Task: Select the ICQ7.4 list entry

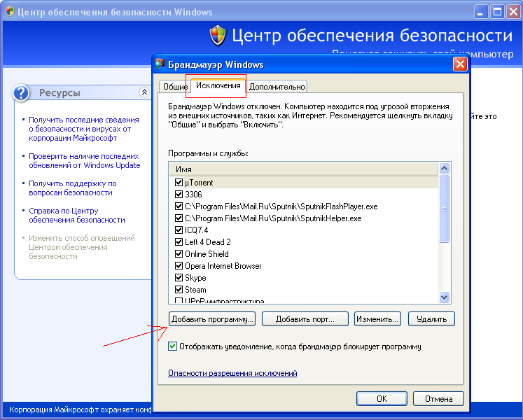Action: 197,230
